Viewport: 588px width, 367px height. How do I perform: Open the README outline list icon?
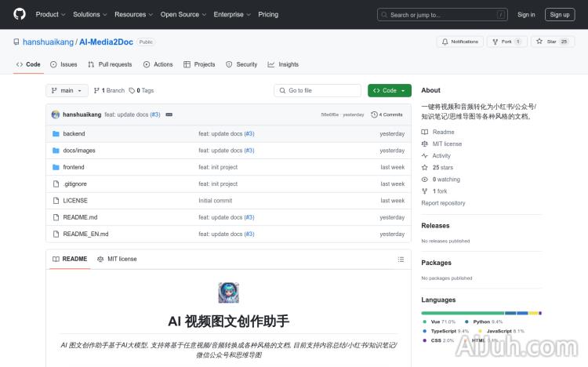tap(401, 260)
